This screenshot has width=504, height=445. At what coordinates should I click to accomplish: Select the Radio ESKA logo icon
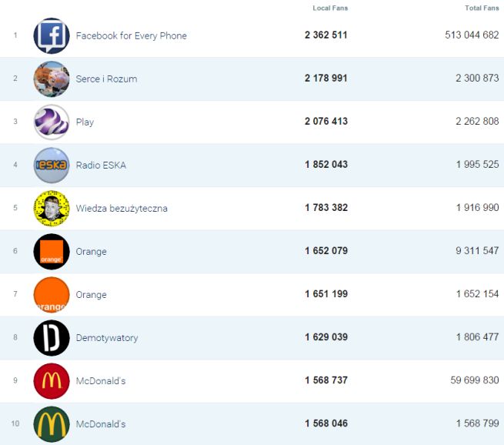[x=52, y=165]
